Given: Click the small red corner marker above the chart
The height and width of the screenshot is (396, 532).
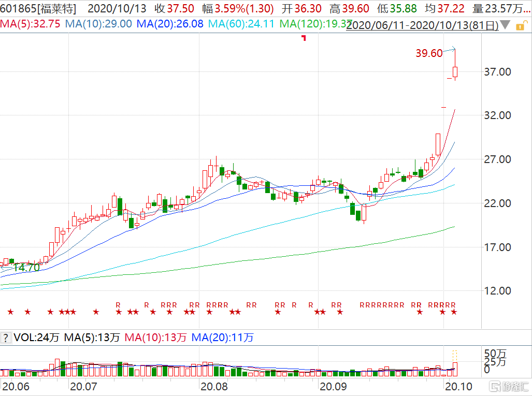Looking at the screenshot, I should coord(304,37).
